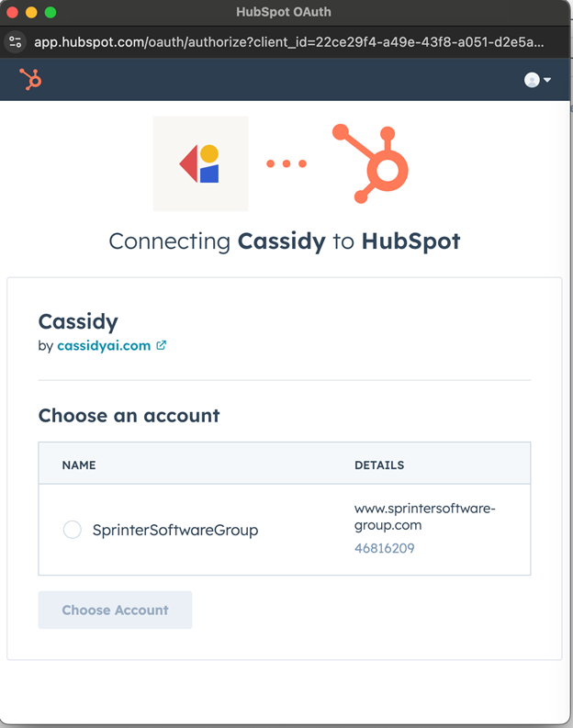Click the Choose an account heading
The width and height of the screenshot is (573, 728).
point(129,416)
